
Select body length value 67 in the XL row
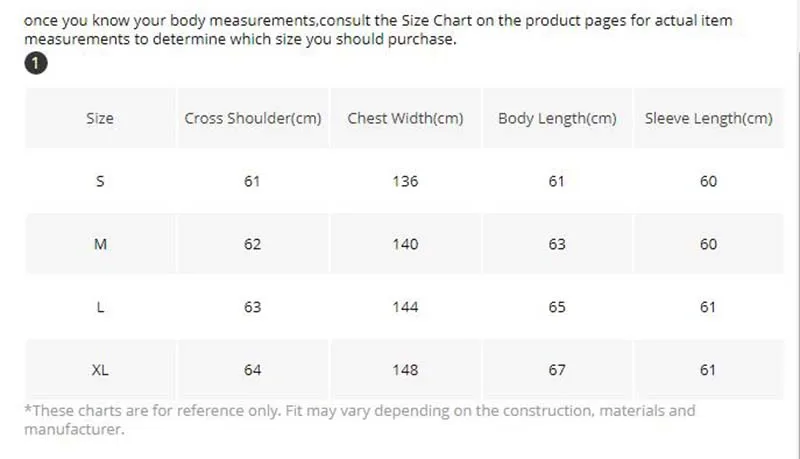click(x=557, y=370)
